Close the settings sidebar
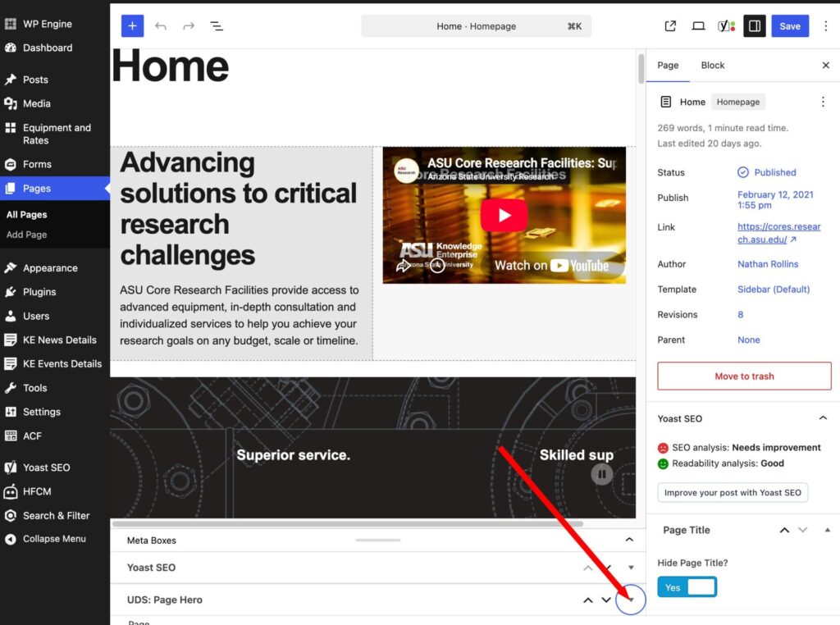This screenshot has height=625, width=840. click(x=825, y=66)
